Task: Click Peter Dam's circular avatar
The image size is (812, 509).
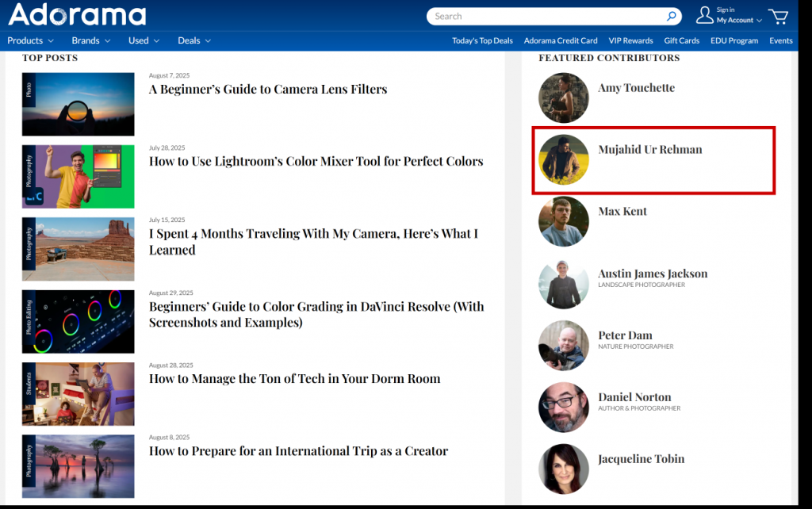Action: (x=563, y=346)
